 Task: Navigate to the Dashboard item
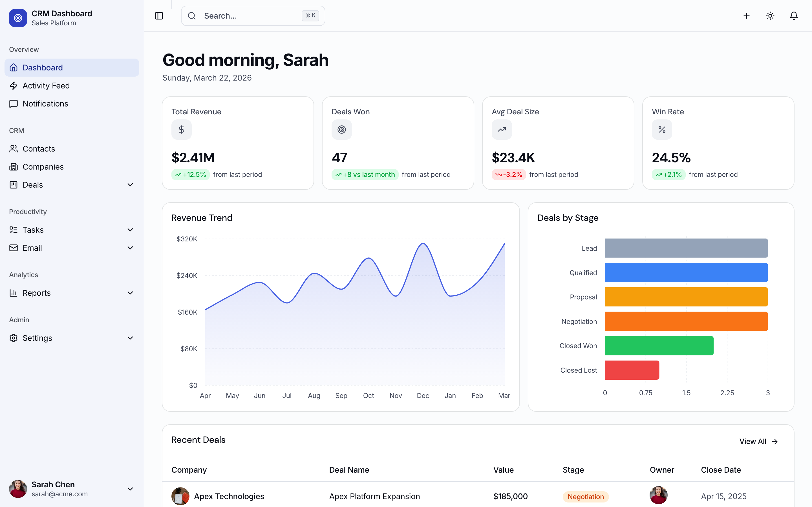tap(43, 67)
